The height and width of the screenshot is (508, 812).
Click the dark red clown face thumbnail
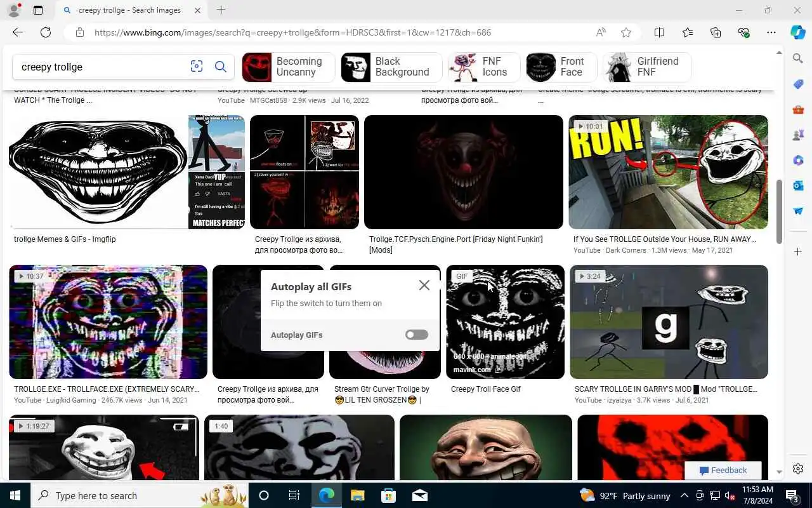tap(464, 172)
